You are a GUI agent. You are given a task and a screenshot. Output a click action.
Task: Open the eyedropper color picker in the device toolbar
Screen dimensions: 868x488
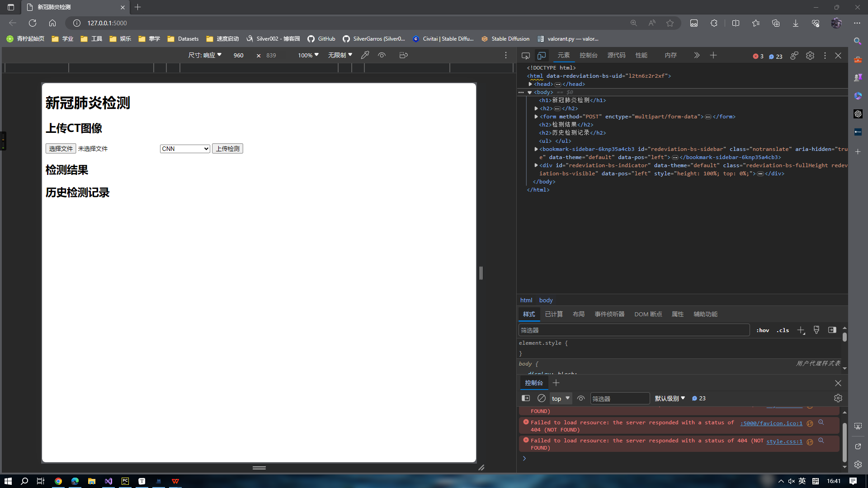(365, 55)
